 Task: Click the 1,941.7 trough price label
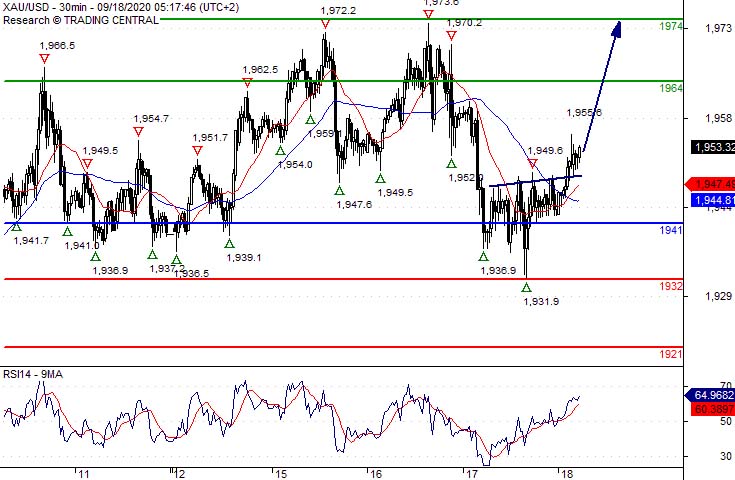point(31,240)
